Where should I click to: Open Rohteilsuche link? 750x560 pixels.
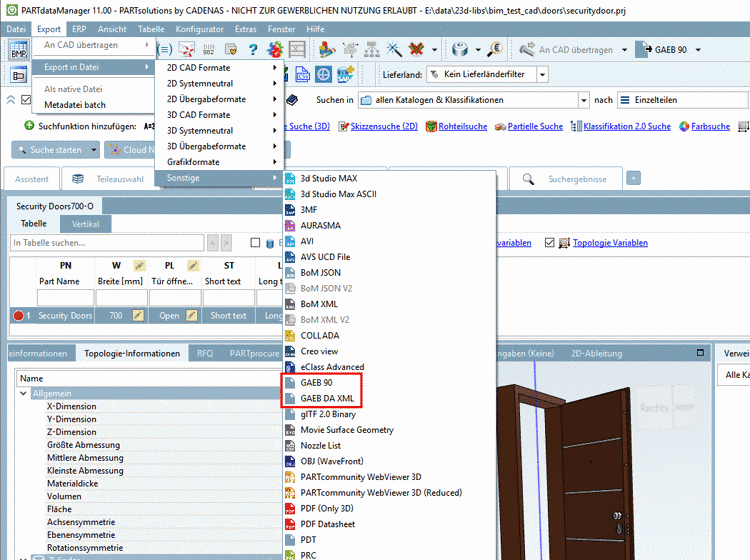[463, 126]
